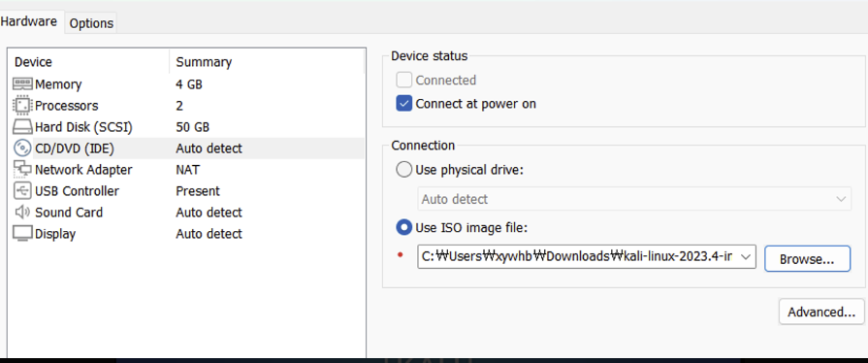Select the USB Controller row label

(x=77, y=190)
